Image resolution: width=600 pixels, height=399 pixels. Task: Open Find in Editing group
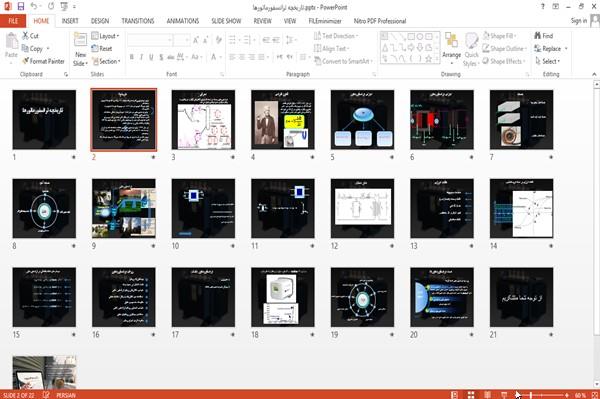point(544,36)
